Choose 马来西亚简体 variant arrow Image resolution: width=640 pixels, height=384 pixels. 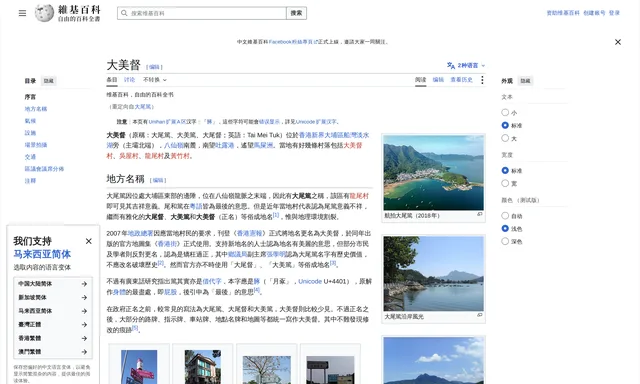[x=84, y=311]
